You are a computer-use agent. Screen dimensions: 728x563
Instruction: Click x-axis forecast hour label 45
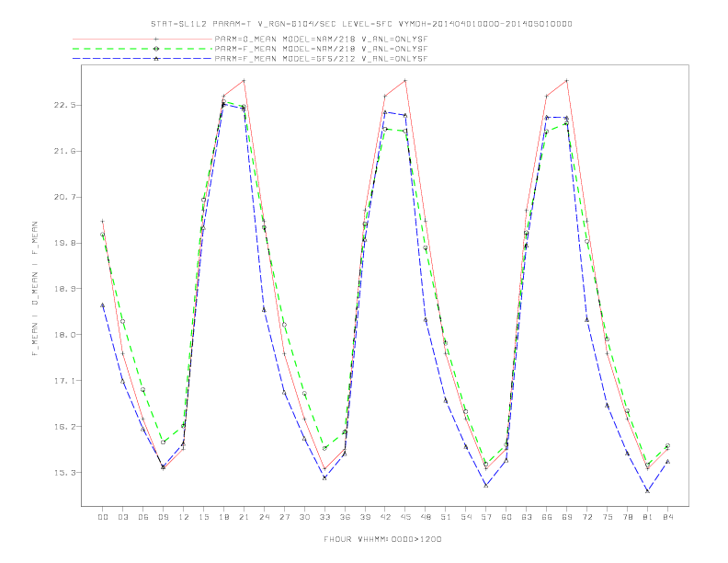[405, 517]
